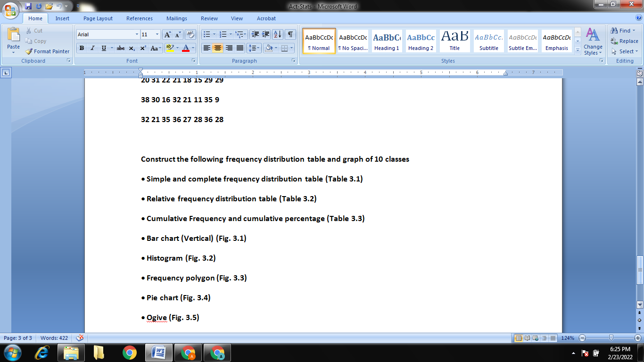Open the numbering list dropdown
The image size is (644, 362).
tap(231, 34)
